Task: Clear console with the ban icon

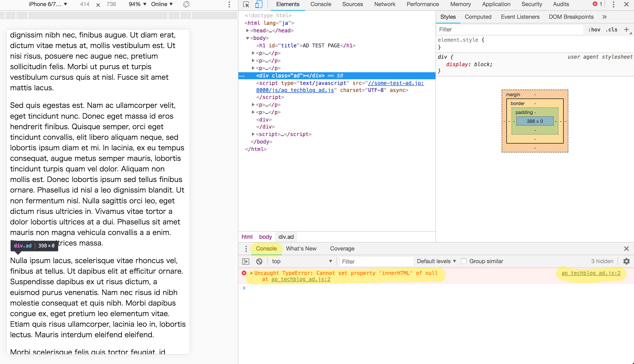Action: tap(259, 261)
